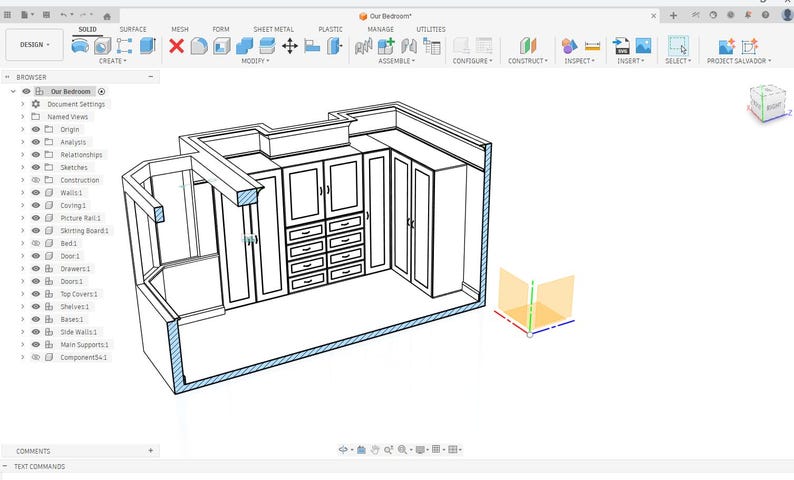Click the Home icon in top bar
This screenshot has height=480, width=794.
click(107, 16)
